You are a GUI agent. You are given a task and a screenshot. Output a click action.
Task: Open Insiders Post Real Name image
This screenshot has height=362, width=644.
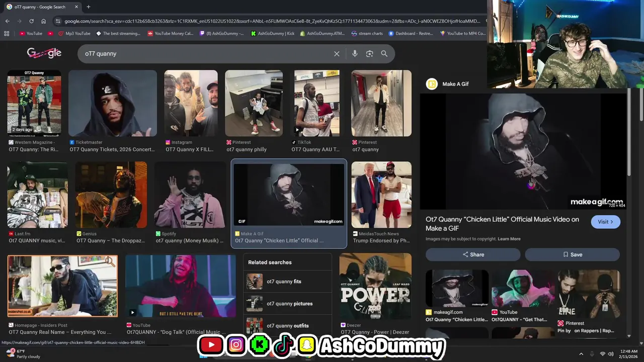(x=62, y=286)
